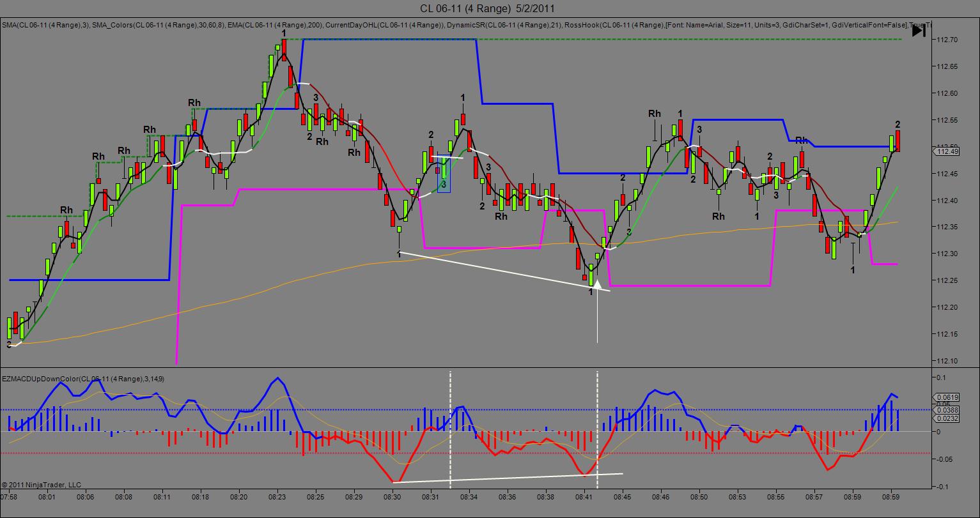The image size is (980, 518).
Task: Click the scroll-to-latest-bar arrow icon
Action: (918, 31)
